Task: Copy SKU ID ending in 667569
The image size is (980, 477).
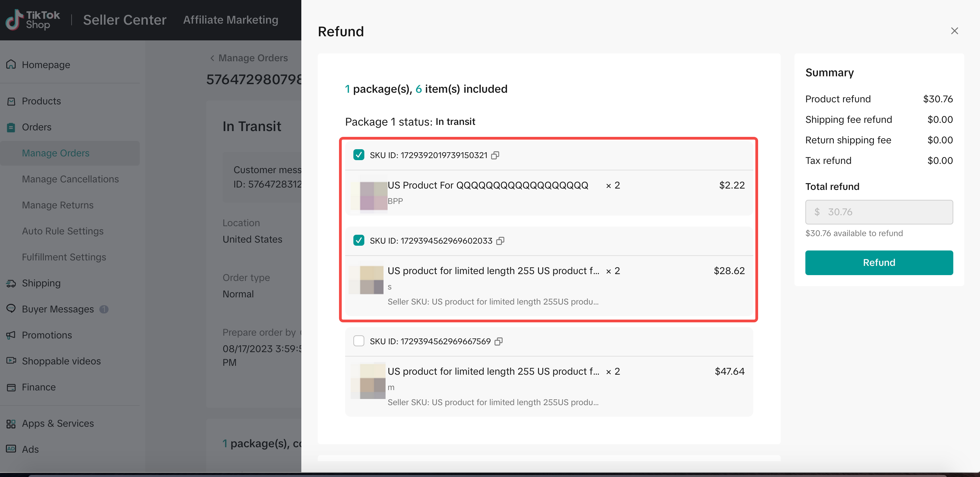Action: pyautogui.click(x=498, y=341)
